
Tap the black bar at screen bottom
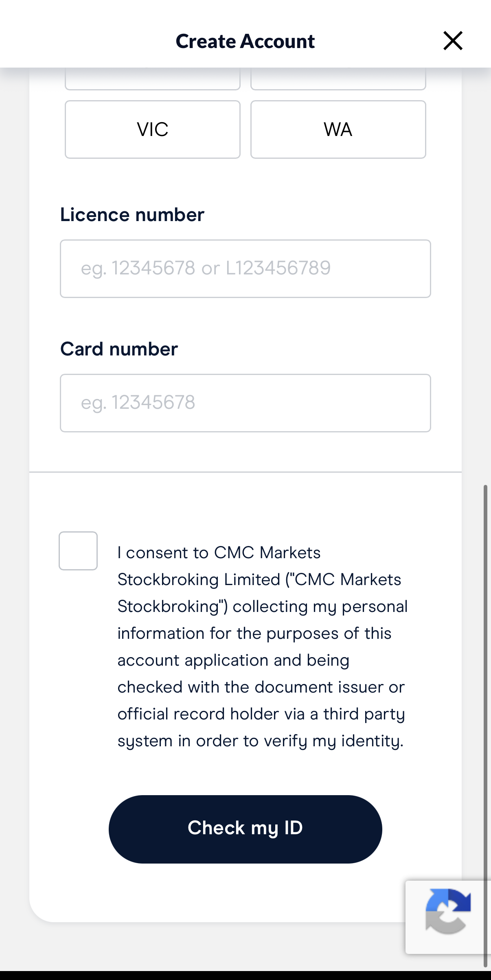tap(245, 975)
